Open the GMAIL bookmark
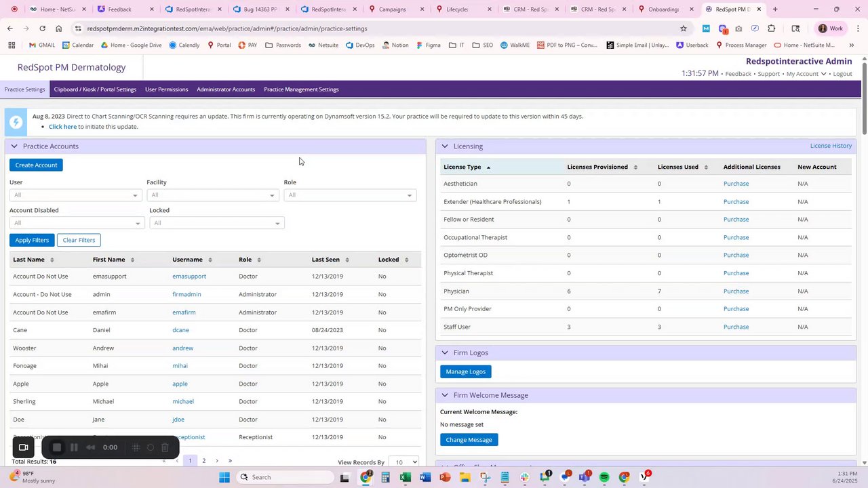Image resolution: width=868 pixels, height=488 pixels. coord(42,45)
